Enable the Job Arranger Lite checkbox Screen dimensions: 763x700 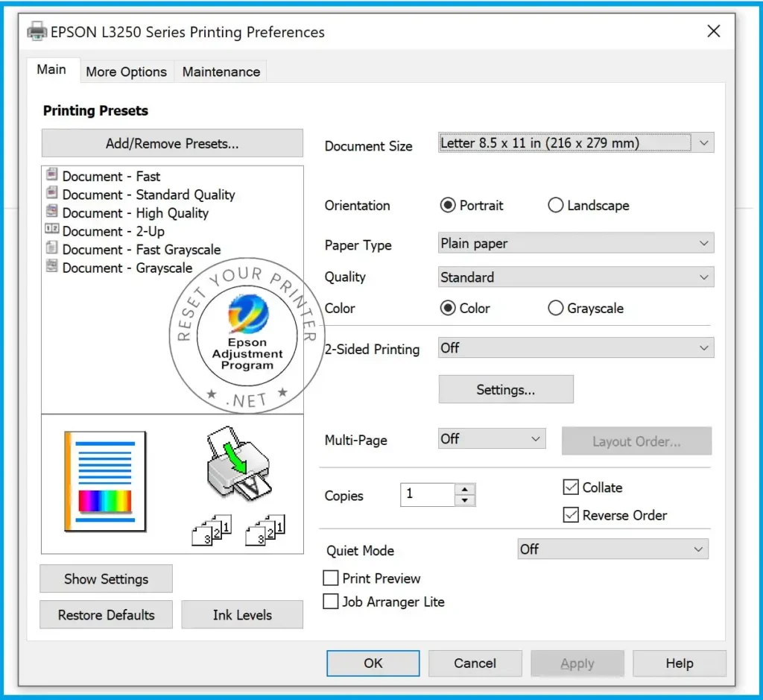(331, 601)
